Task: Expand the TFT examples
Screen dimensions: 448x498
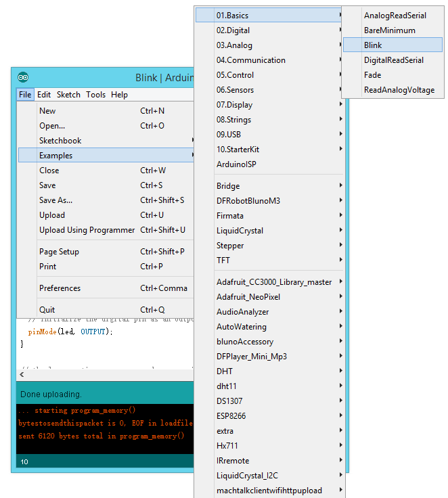Action: click(269, 261)
